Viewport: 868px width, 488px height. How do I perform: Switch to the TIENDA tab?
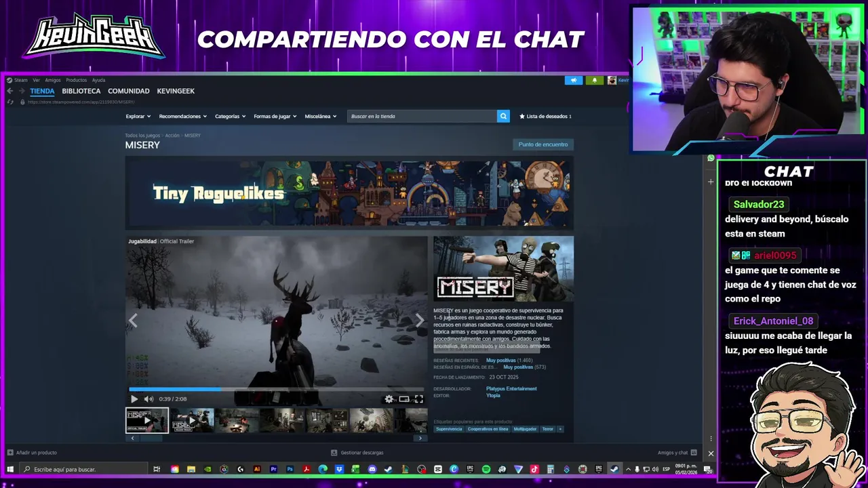click(42, 91)
